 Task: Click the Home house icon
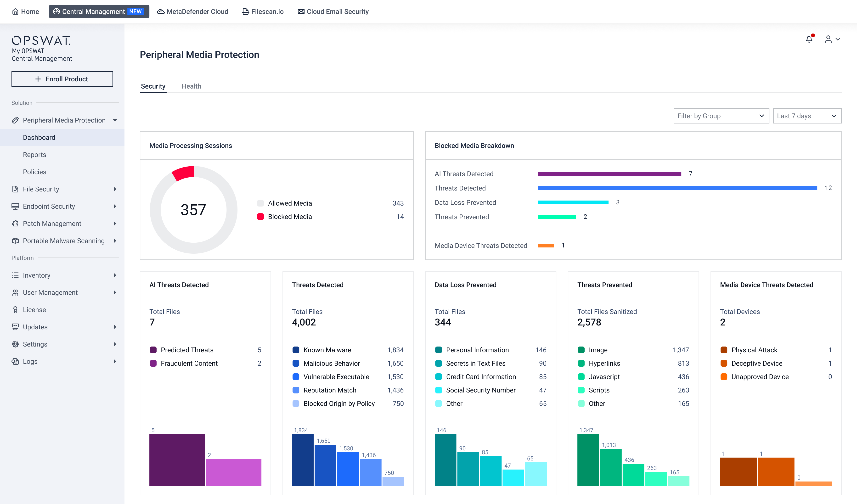click(15, 11)
